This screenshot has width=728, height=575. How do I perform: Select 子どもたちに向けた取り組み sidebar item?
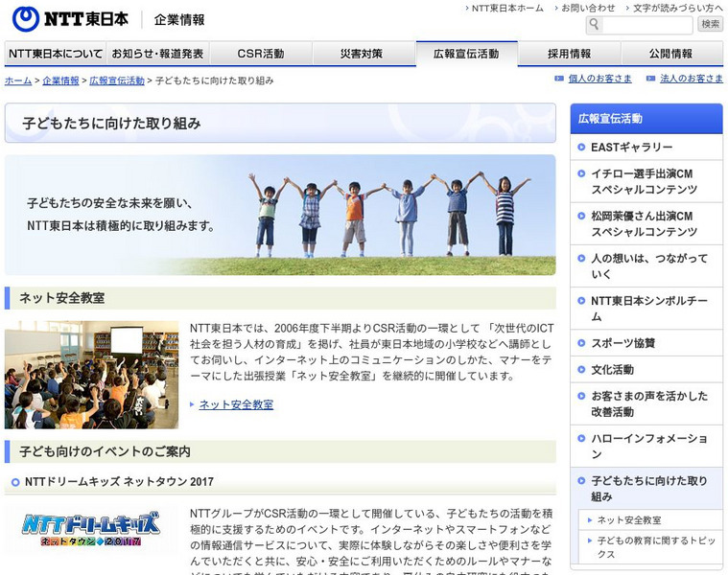tap(646, 489)
